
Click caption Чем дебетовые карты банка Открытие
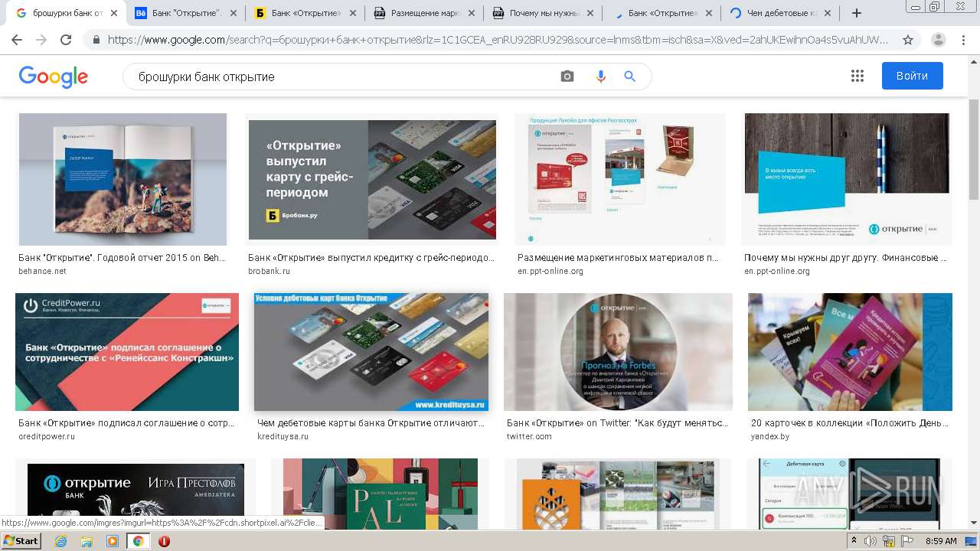(x=371, y=423)
